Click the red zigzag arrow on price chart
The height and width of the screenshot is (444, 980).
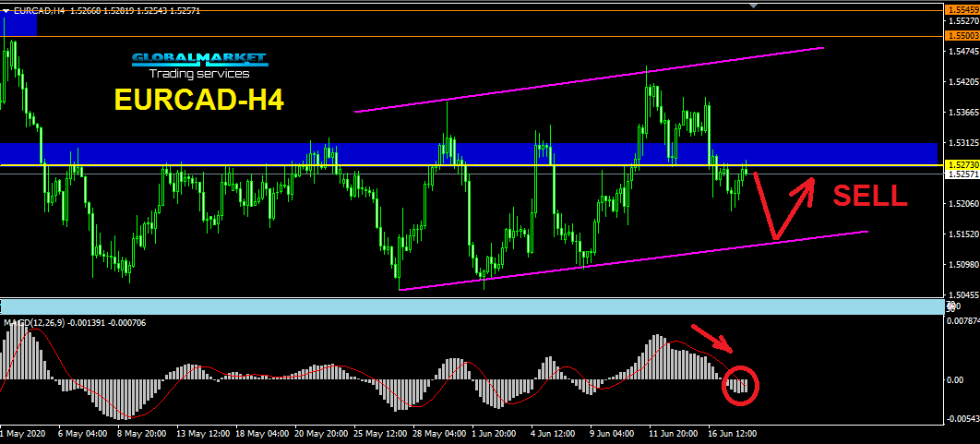(780, 208)
